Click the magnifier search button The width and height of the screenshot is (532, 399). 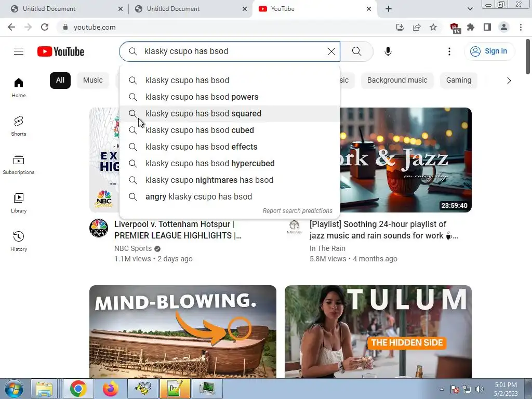[356, 51]
